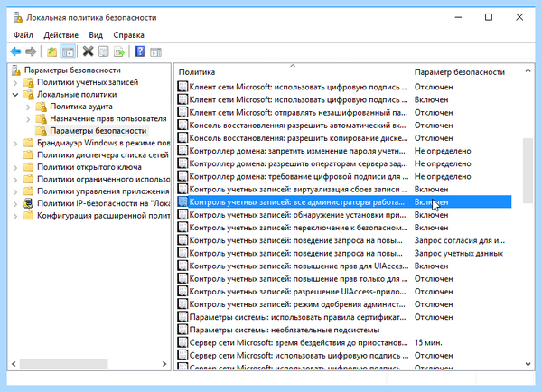The image size is (542, 392).
Task: Click the icon beside 'режим одобрения админист...' policy
Action: (182, 304)
